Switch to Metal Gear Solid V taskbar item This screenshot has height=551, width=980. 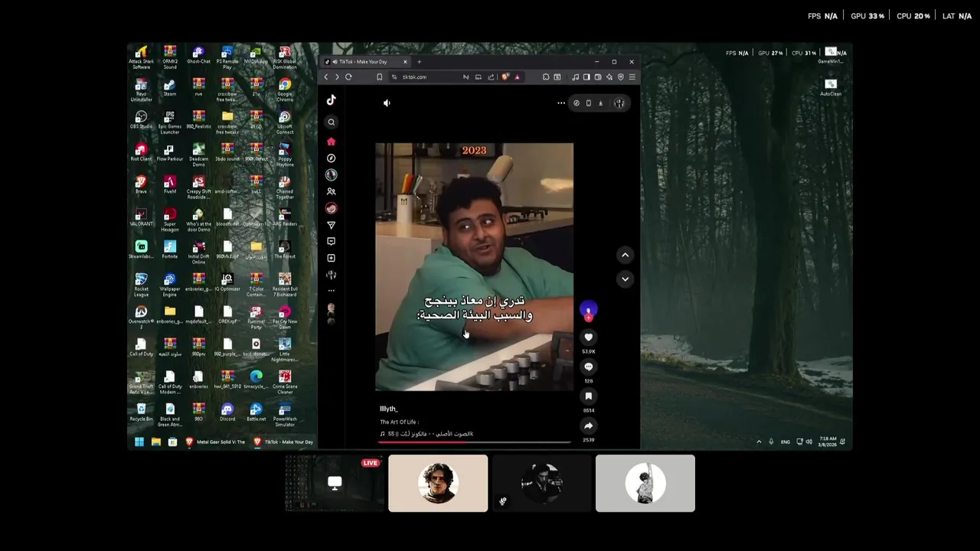tap(215, 442)
